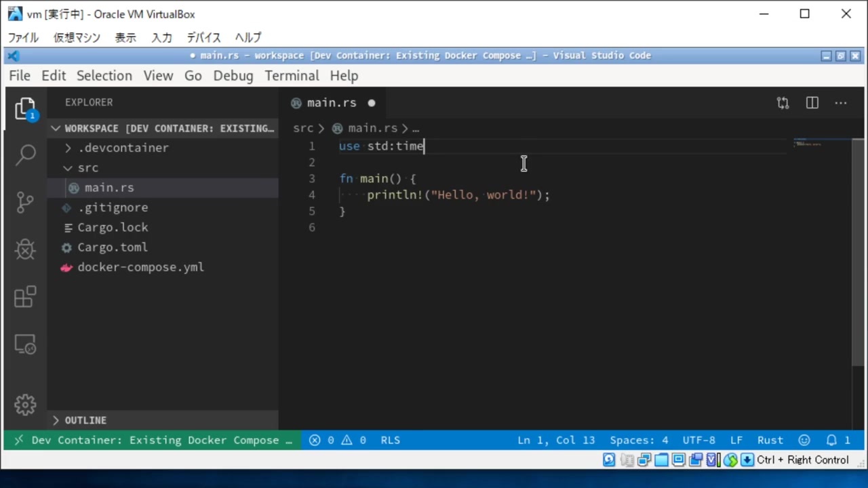Click VirtualBox shared folders icon

point(661,460)
